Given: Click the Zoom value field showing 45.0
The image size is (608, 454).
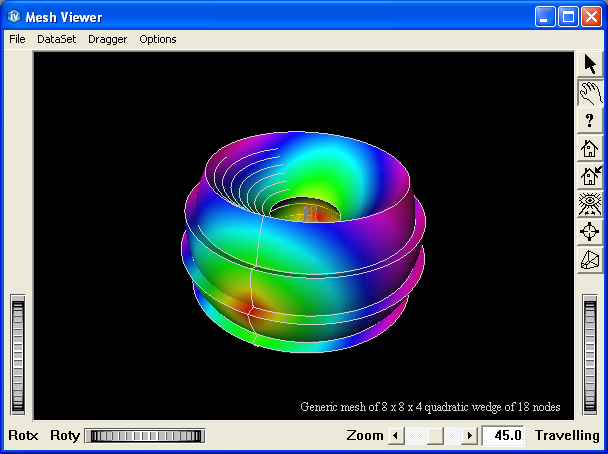Looking at the screenshot, I should (x=505, y=436).
